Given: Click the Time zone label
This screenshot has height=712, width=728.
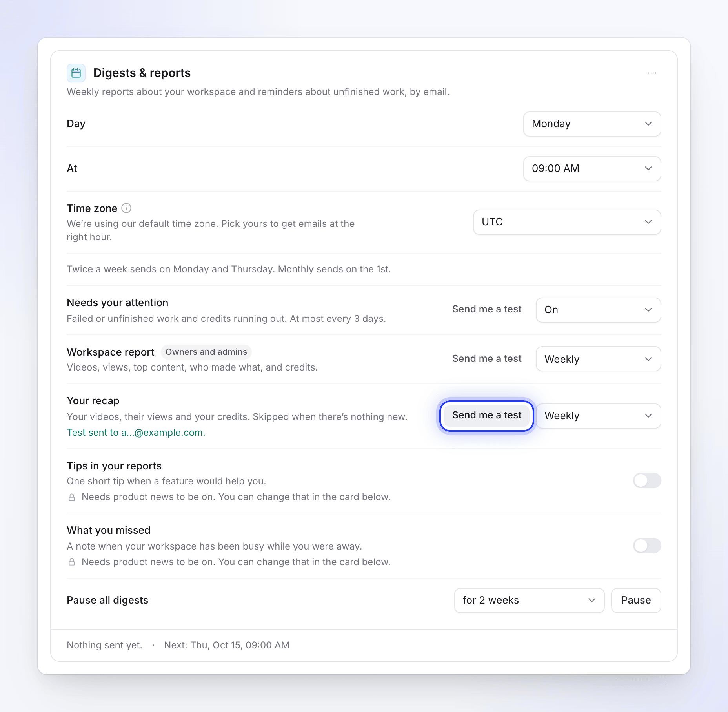Looking at the screenshot, I should click(x=92, y=208).
